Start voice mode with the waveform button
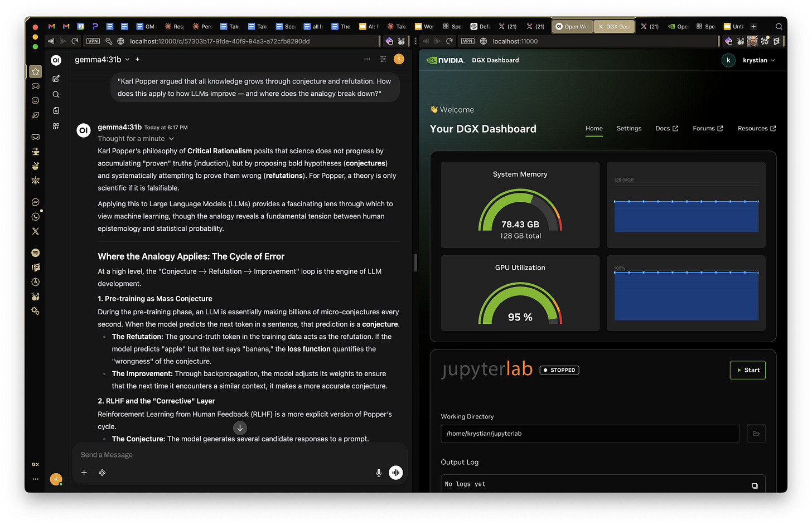Image resolution: width=812 pixels, height=525 pixels. pos(396,473)
